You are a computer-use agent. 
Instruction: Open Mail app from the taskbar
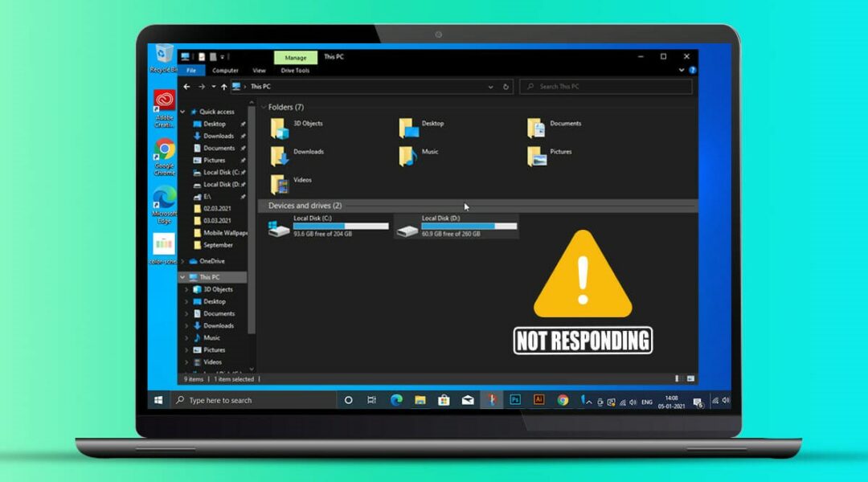pyautogui.click(x=468, y=400)
